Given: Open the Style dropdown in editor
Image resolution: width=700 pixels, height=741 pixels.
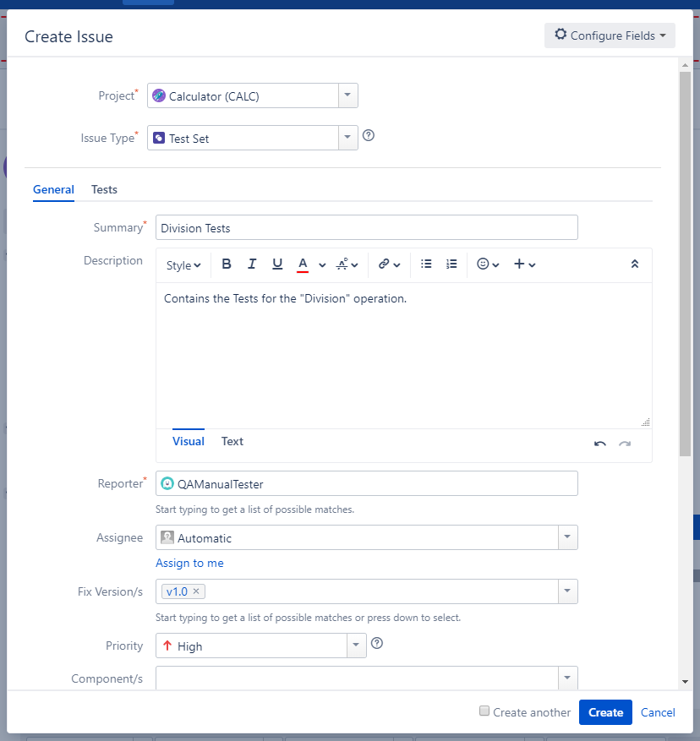Looking at the screenshot, I should (183, 265).
